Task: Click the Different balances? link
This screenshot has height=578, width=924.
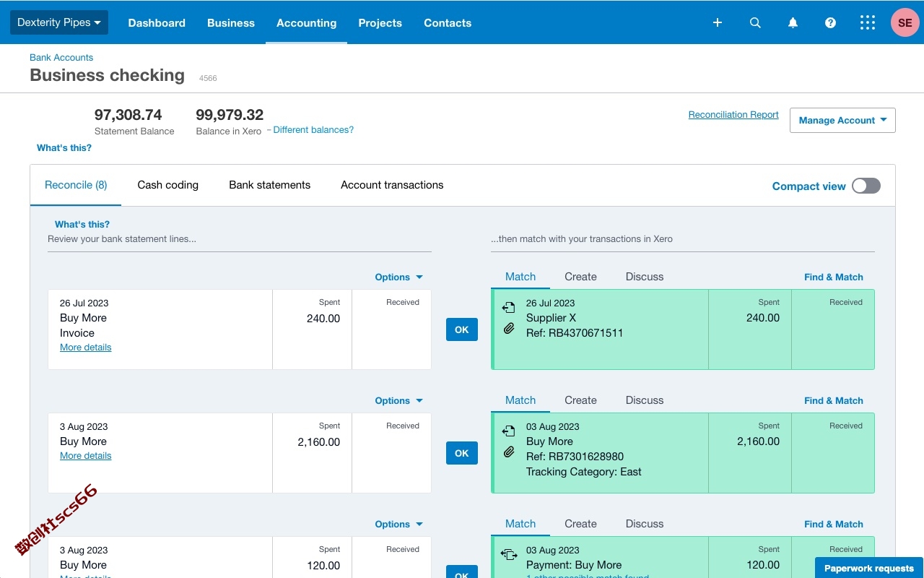Action: click(313, 130)
